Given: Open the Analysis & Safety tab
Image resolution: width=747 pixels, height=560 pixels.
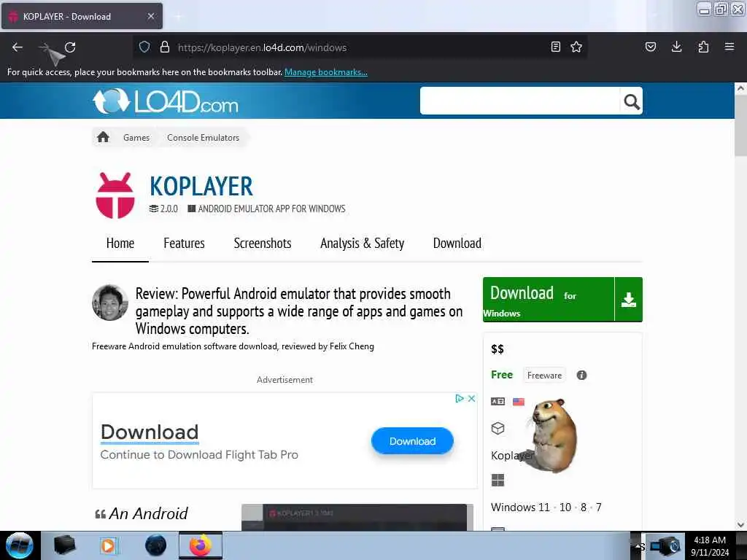Looking at the screenshot, I should [362, 244].
